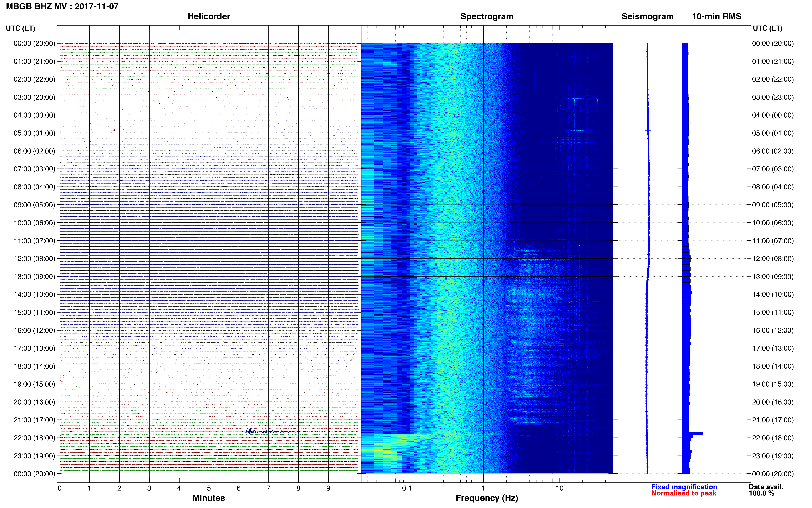Click the '0.1' frequency tick label
This screenshot has width=812, height=508.
[407, 488]
